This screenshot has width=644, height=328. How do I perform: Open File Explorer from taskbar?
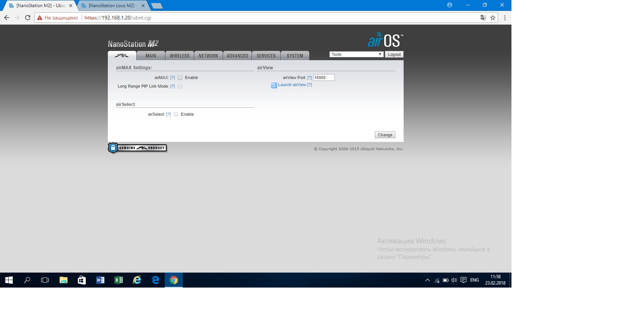click(x=63, y=280)
